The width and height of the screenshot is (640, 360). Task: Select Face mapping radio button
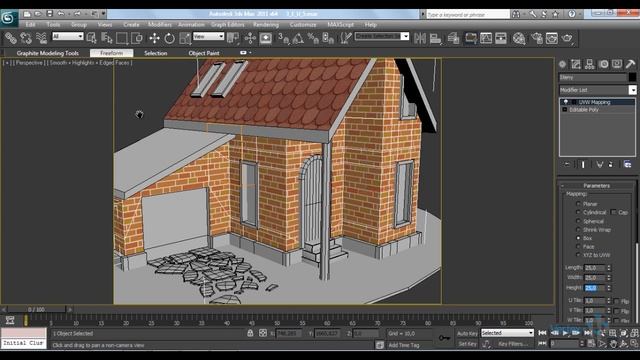coord(578,246)
